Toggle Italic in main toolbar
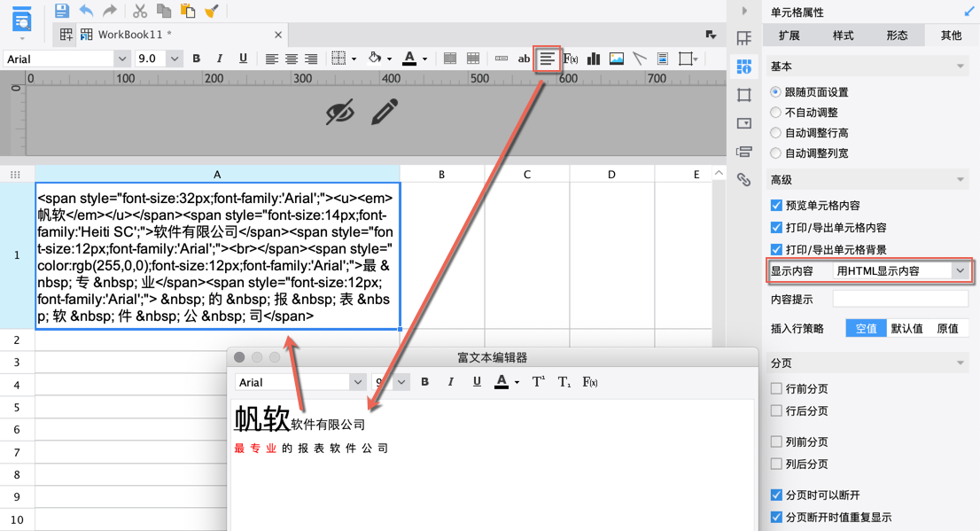This screenshot has width=980, height=531. [x=220, y=59]
